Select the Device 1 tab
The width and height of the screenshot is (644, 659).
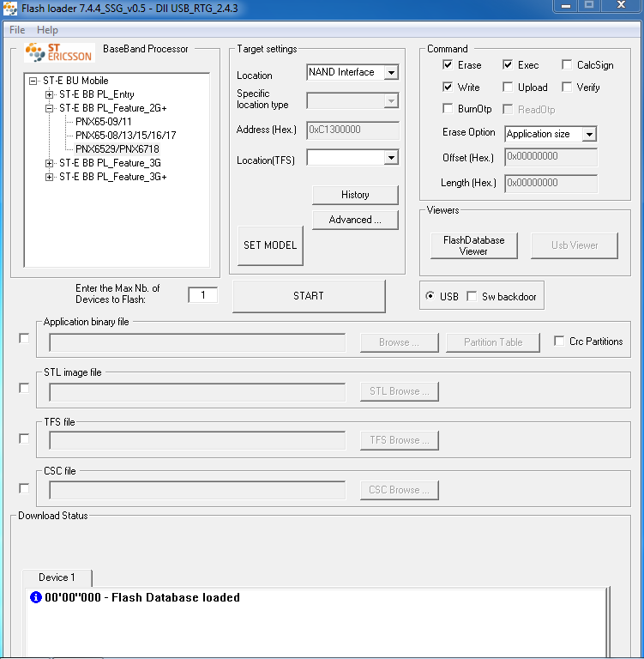[57, 577]
